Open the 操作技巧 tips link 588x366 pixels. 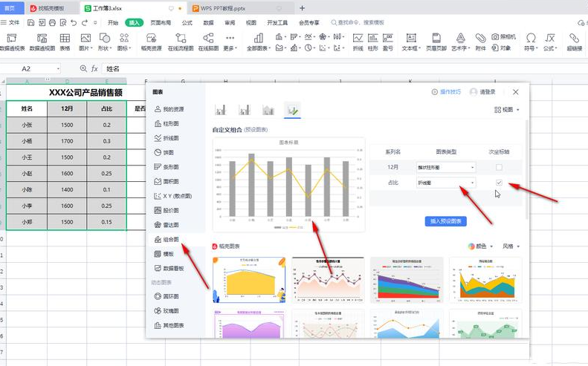click(x=446, y=92)
